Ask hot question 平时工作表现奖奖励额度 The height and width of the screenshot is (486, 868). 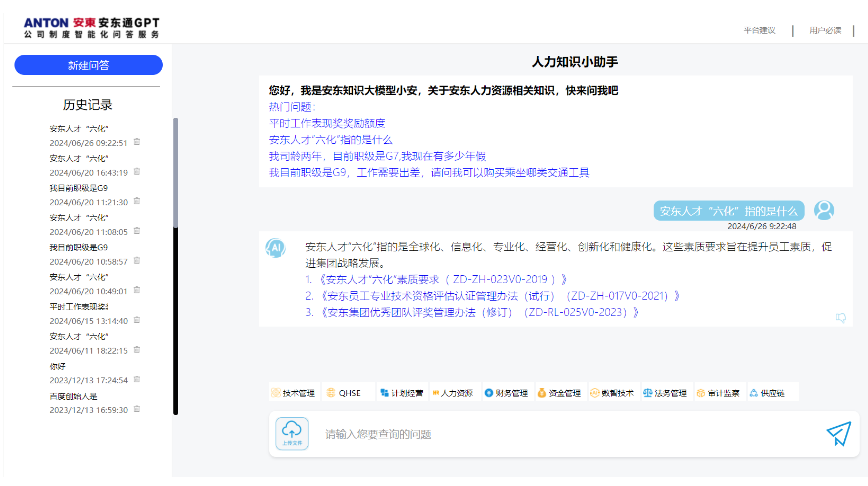327,123
